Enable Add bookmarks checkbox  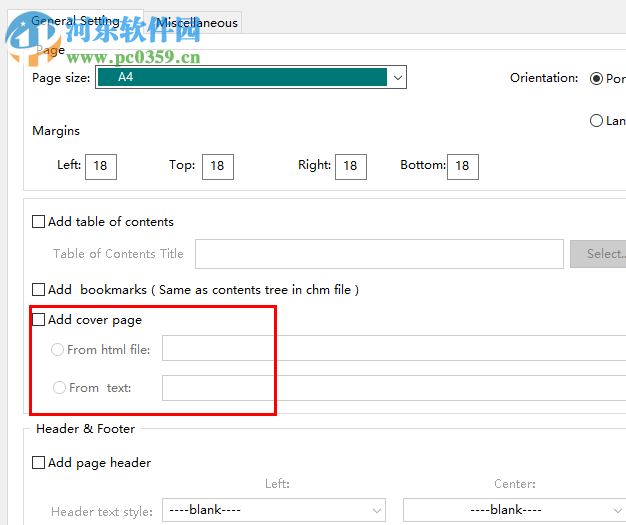(x=38, y=289)
